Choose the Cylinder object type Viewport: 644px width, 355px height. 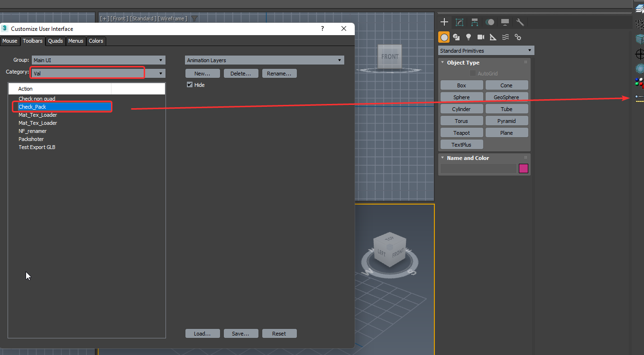point(462,109)
